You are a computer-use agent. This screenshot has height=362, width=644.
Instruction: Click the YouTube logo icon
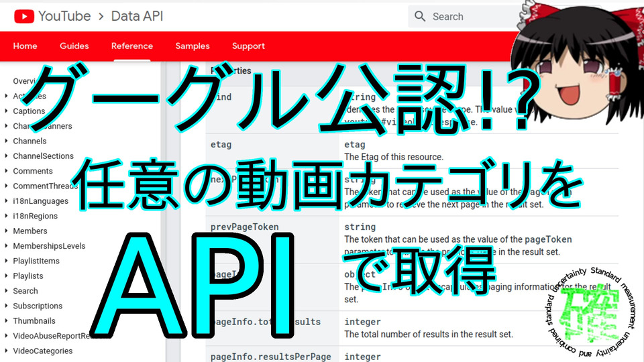24,16
